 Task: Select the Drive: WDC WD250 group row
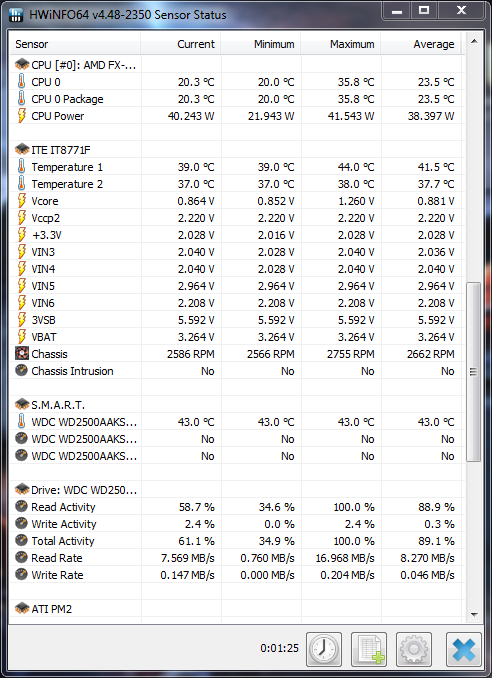coord(237,490)
